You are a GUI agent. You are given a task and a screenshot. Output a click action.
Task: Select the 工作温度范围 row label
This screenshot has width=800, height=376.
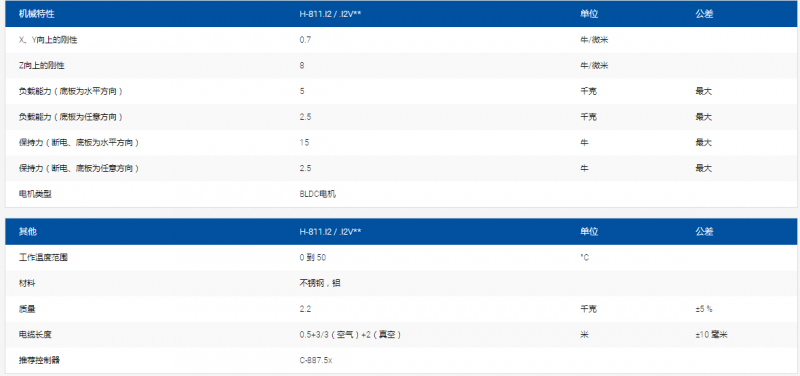pos(43,258)
